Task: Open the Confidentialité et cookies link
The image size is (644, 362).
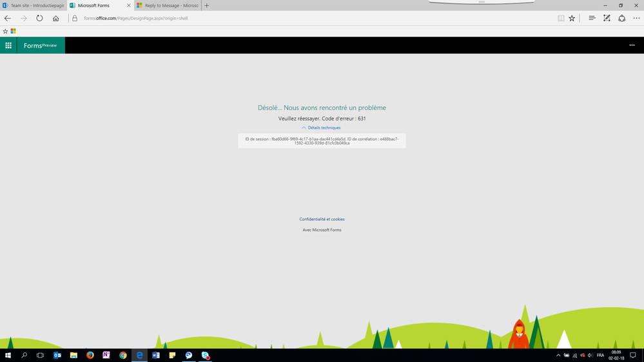Action: (322, 219)
